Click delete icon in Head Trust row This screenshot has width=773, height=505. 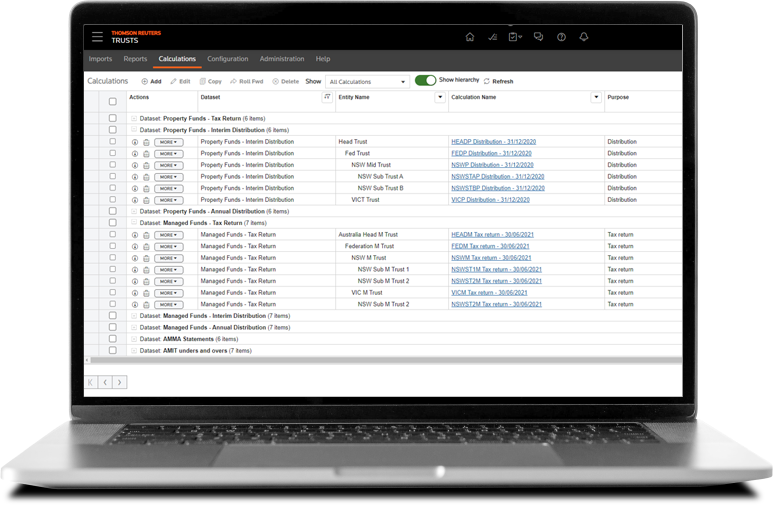pyautogui.click(x=146, y=142)
